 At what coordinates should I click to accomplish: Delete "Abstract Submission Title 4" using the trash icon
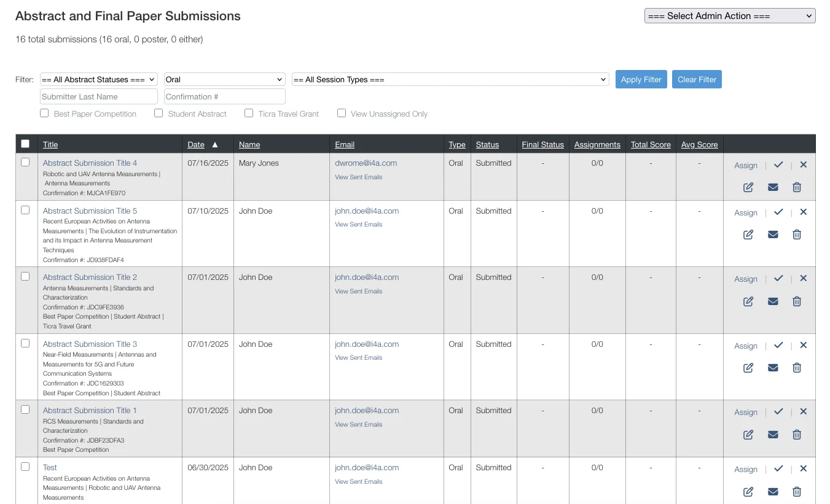click(x=796, y=187)
